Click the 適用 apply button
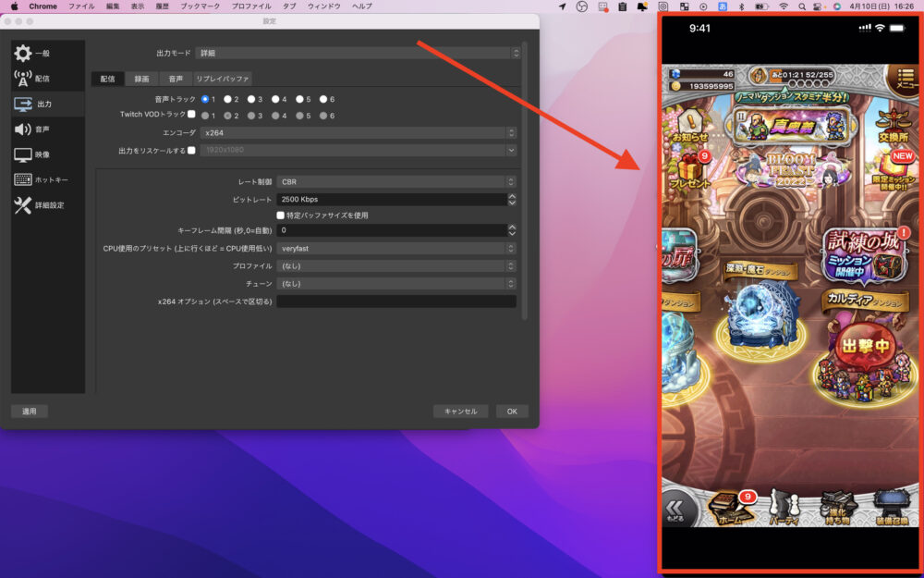 point(30,412)
